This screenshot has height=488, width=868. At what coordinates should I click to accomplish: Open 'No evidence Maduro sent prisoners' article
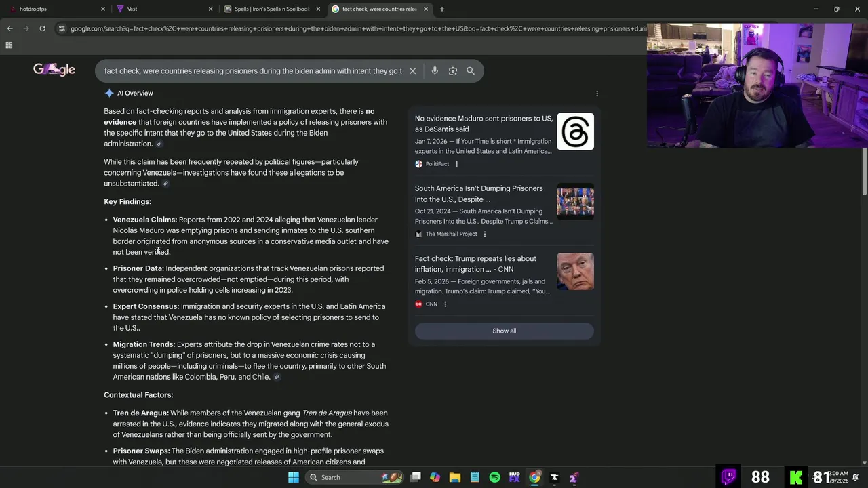[484, 123]
